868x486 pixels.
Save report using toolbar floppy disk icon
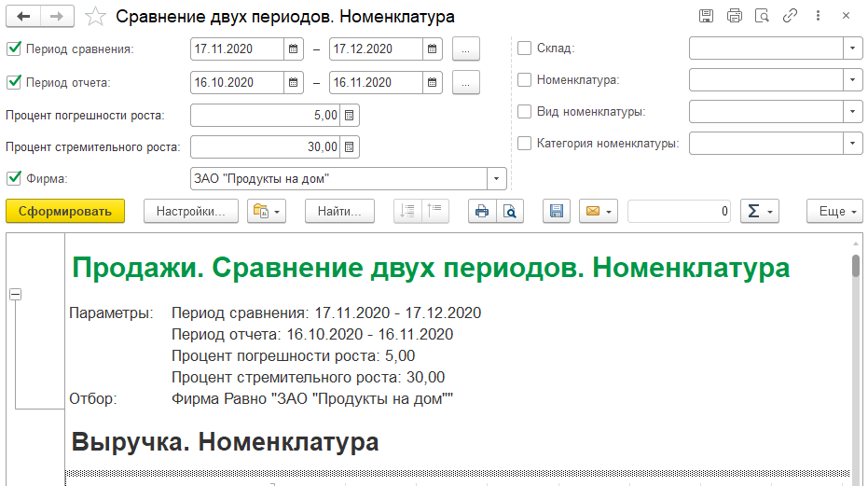[x=557, y=212]
